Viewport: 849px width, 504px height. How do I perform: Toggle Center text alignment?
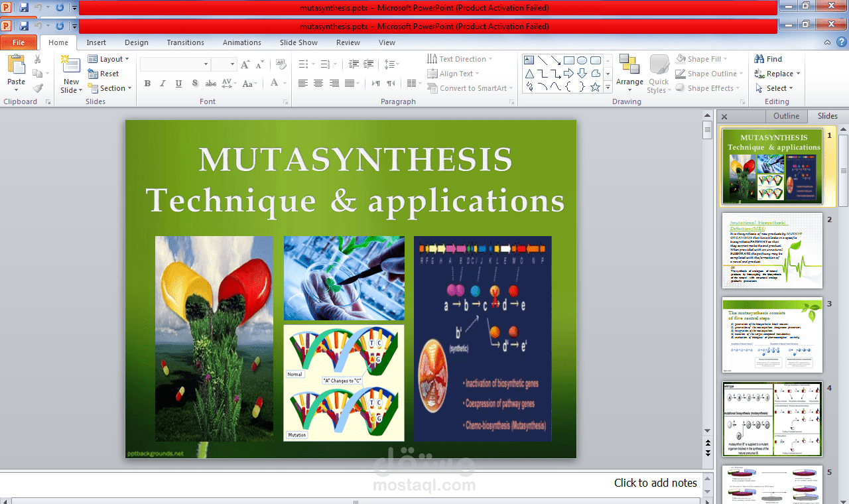pyautogui.click(x=318, y=84)
